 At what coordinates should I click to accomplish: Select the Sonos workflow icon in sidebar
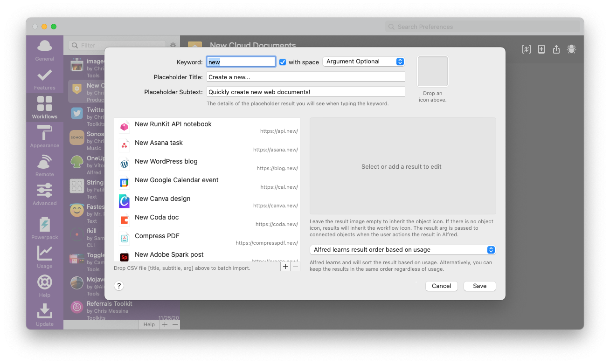[77, 137]
